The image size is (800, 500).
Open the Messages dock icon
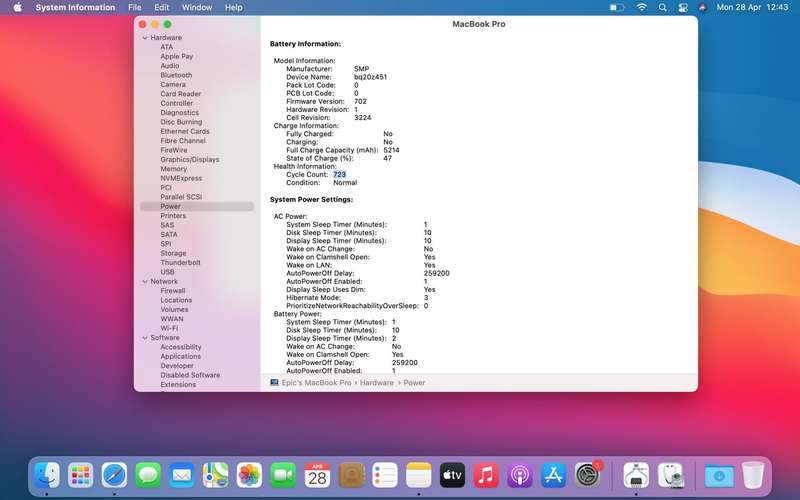(148, 476)
